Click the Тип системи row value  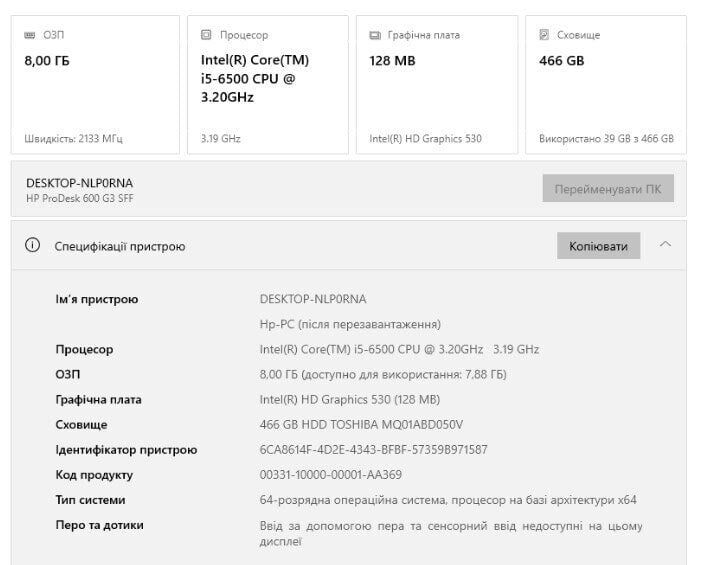448,500
